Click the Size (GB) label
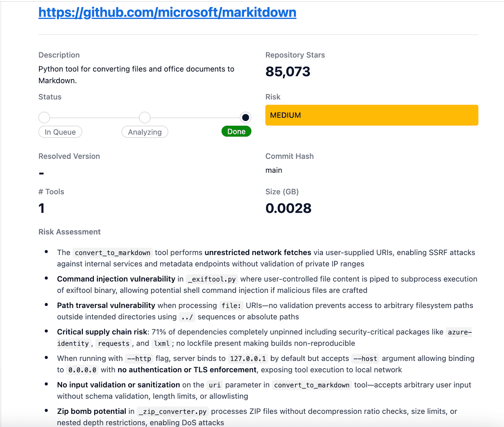This screenshot has height=427, width=504. coord(282,192)
